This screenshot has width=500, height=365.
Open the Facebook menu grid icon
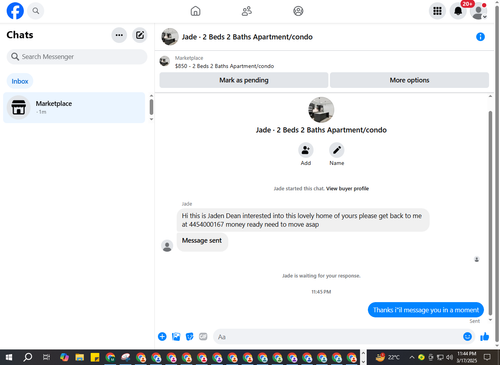(x=437, y=11)
